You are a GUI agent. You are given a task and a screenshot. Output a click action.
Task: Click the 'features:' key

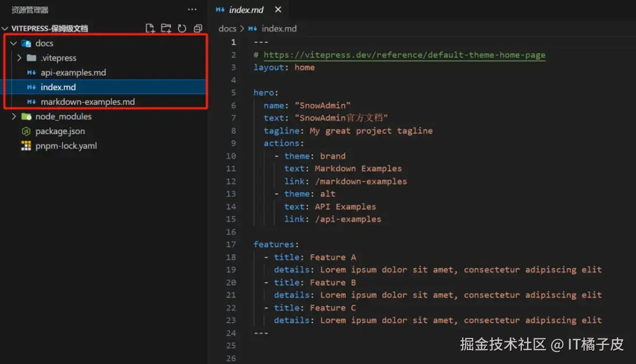[x=276, y=244]
